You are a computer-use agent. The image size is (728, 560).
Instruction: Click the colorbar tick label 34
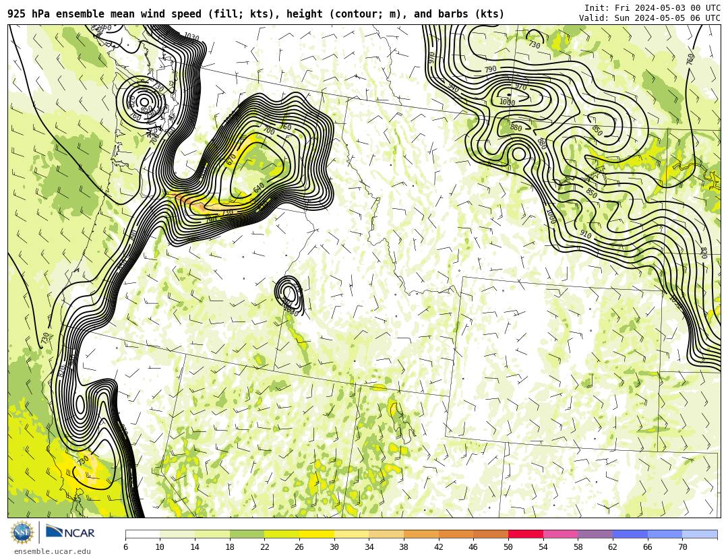(369, 547)
